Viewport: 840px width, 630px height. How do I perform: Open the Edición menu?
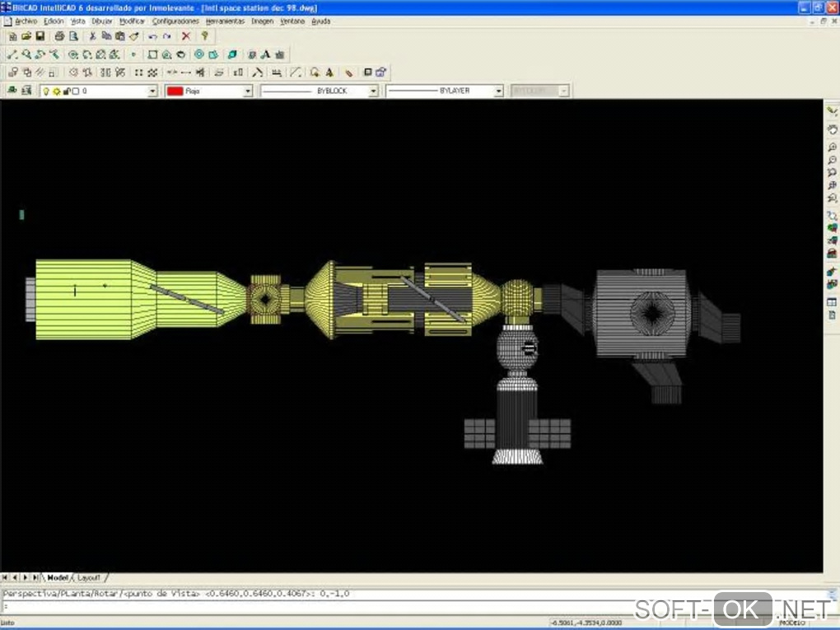pos(54,21)
